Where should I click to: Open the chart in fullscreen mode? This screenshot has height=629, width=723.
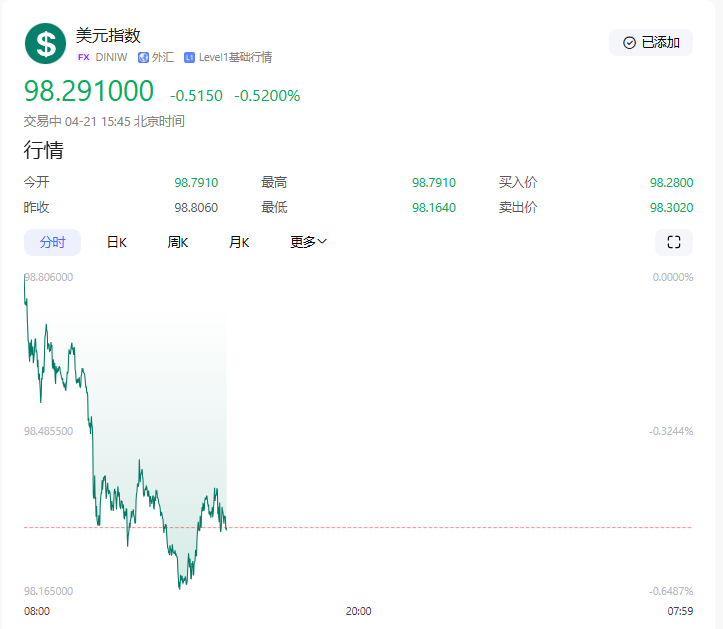[x=673, y=242]
